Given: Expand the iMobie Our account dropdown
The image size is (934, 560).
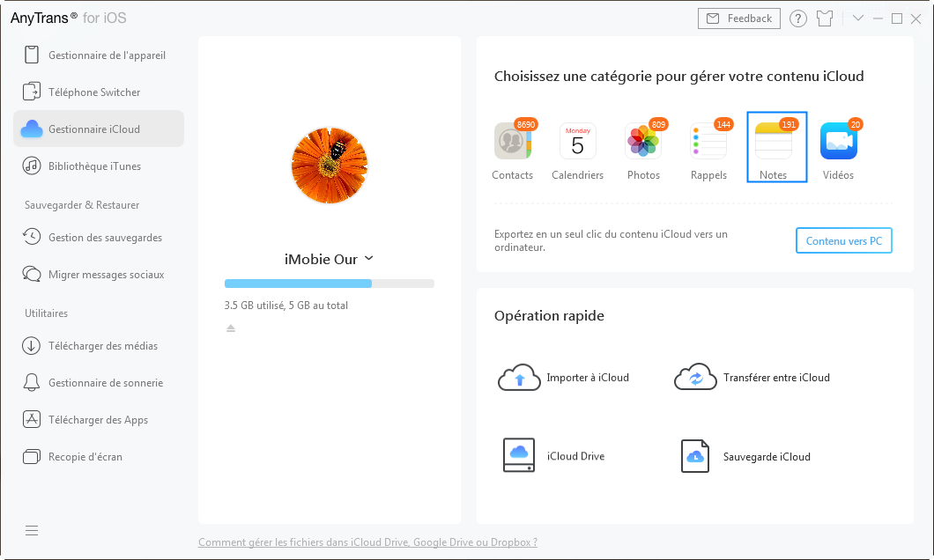Looking at the screenshot, I should point(368,258).
